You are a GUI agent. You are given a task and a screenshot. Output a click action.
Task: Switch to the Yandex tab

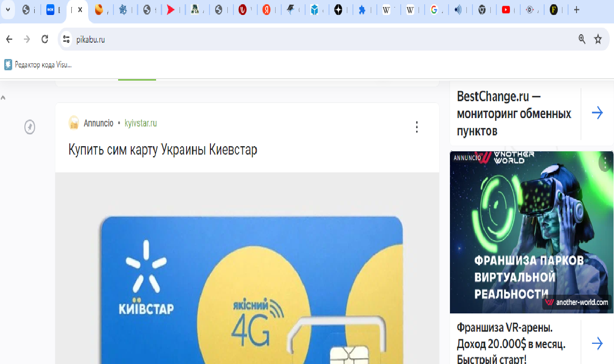(266, 10)
